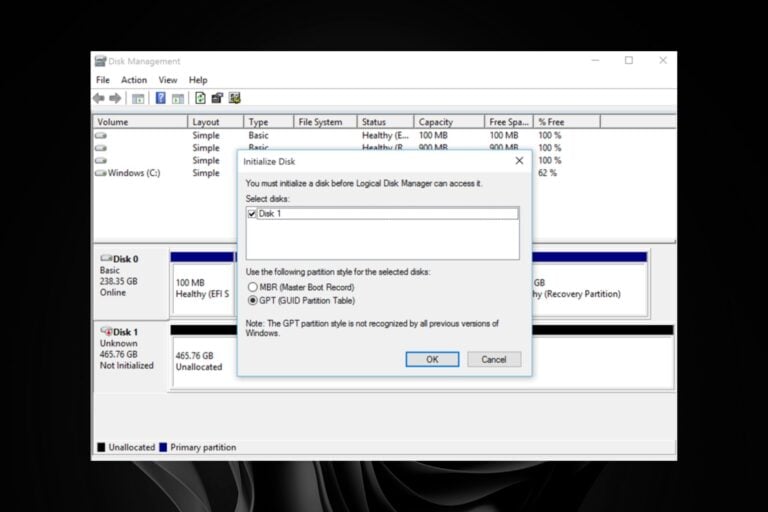Image resolution: width=768 pixels, height=512 pixels.
Task: Confirm initialization with the OK button
Action: [432, 359]
